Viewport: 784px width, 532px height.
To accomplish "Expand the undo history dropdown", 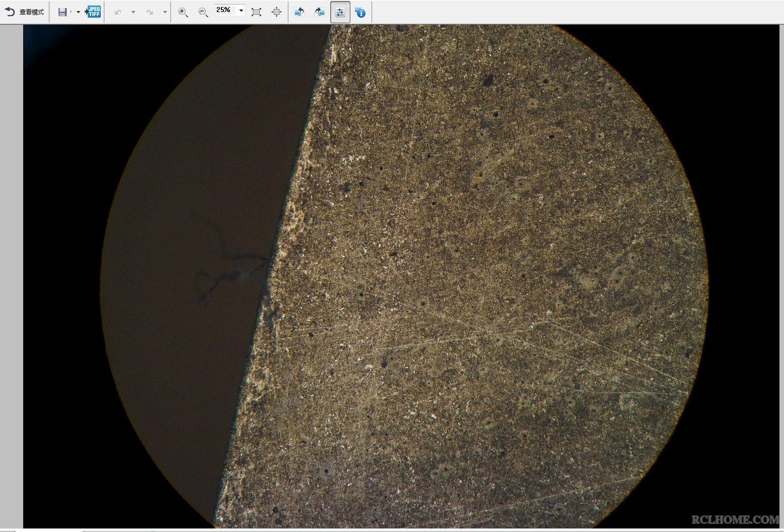I will (133, 12).
